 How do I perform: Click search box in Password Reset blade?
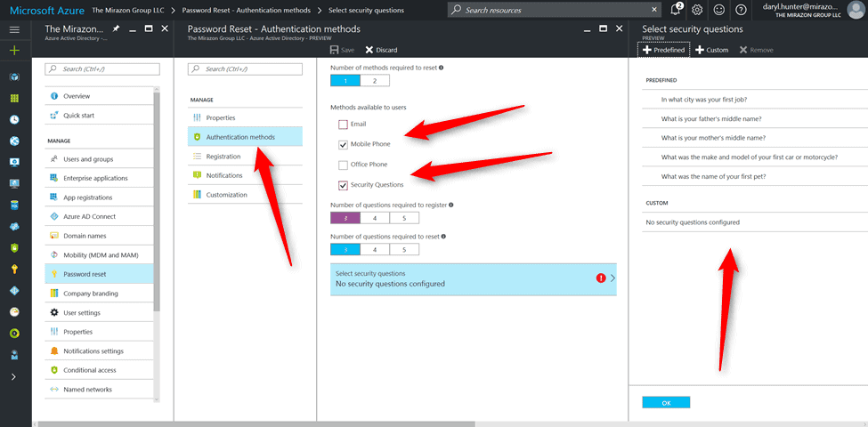click(x=245, y=69)
